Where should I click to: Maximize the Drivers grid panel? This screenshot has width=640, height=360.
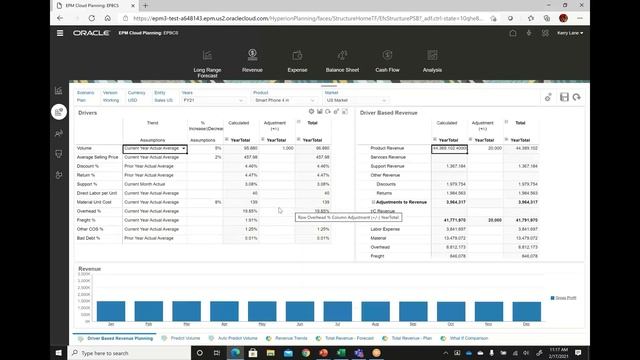click(x=344, y=111)
